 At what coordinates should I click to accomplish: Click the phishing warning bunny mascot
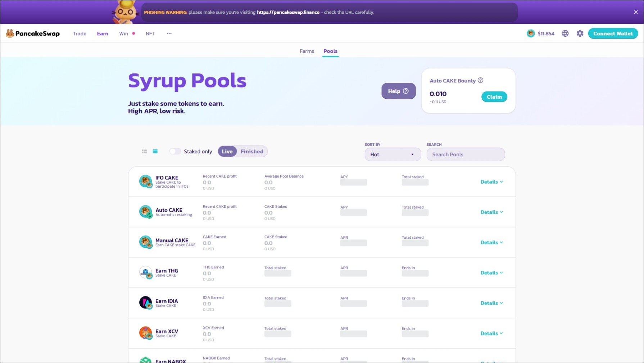[126, 12]
